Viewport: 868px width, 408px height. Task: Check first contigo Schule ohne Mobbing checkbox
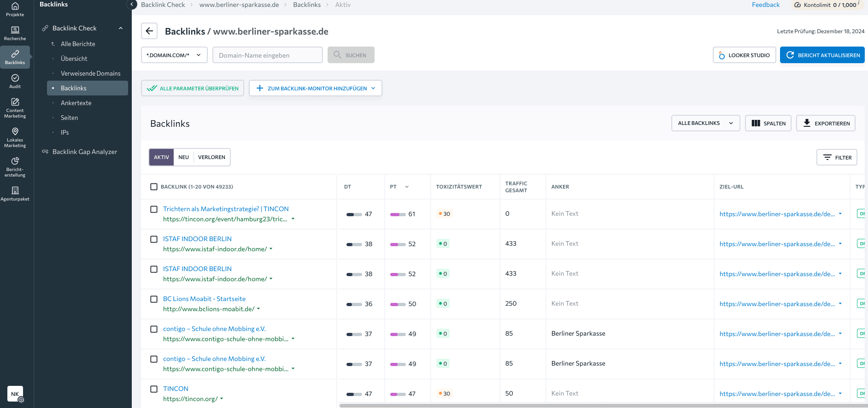click(154, 329)
